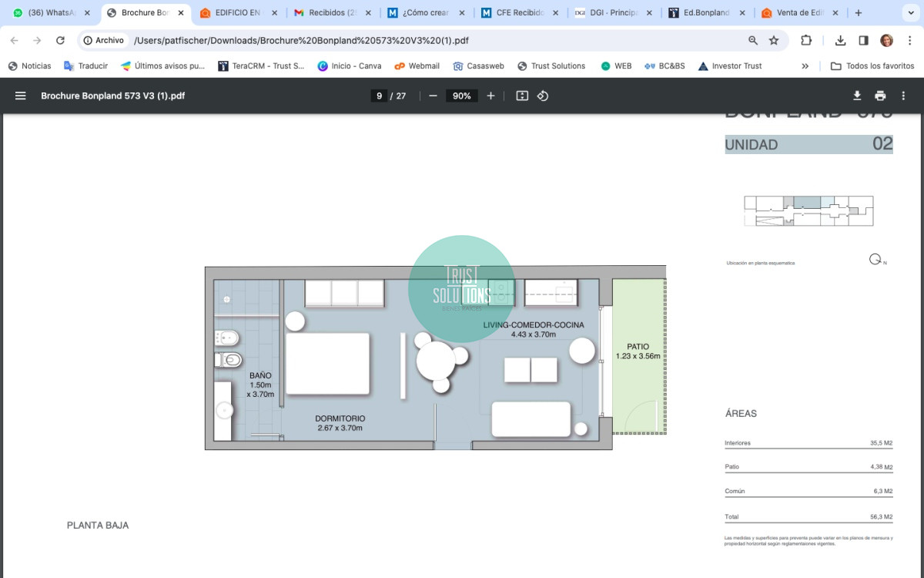Open the Traducir bookmark

[x=85, y=66]
